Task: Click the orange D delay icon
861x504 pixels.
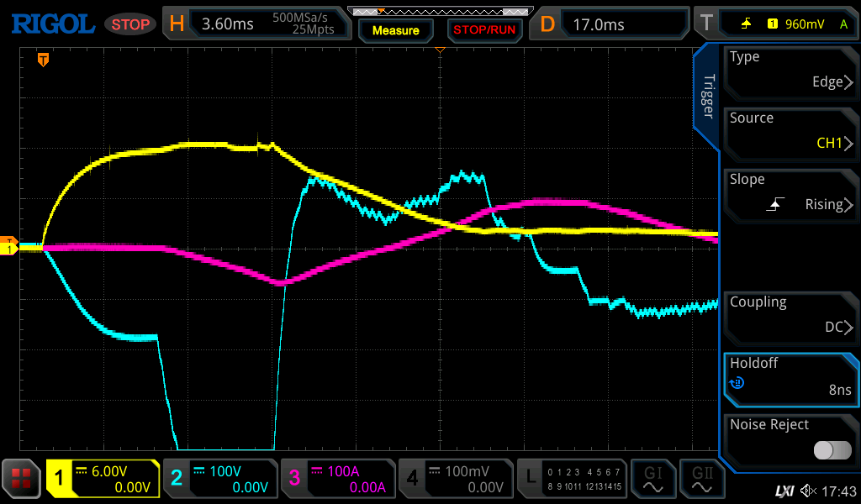Action: (547, 24)
